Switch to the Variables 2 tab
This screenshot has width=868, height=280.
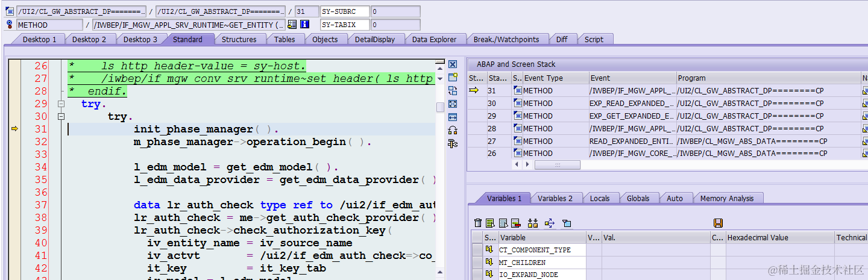[x=555, y=198]
